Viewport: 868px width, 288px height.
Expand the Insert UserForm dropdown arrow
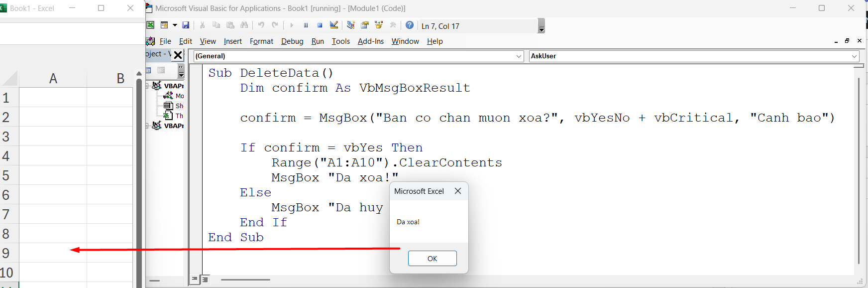click(x=175, y=25)
